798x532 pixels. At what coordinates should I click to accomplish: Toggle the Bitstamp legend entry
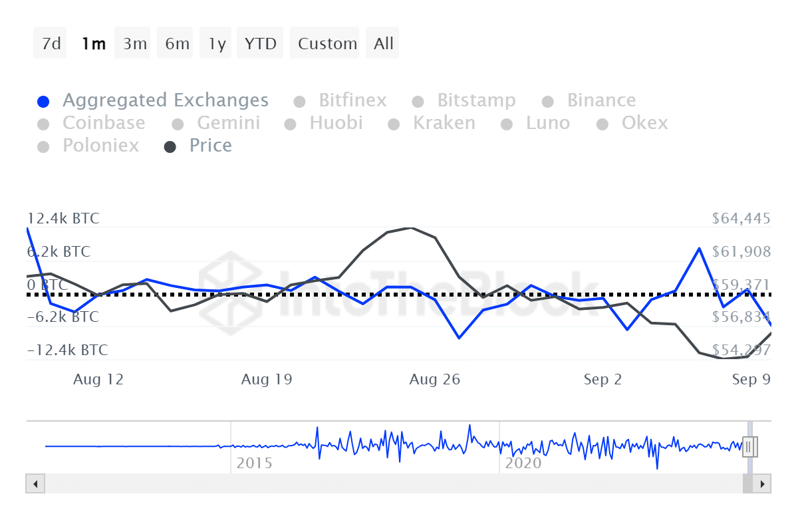click(x=418, y=100)
